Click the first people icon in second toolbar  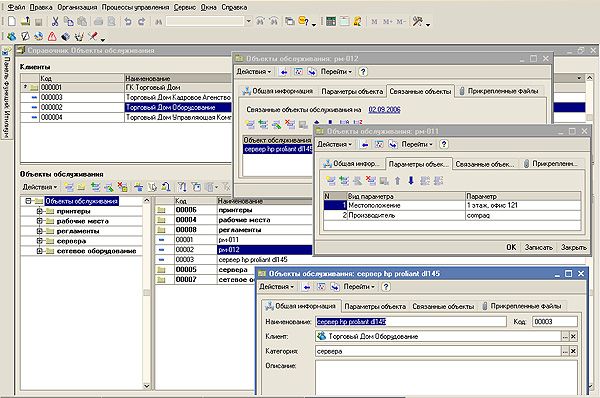12,37
